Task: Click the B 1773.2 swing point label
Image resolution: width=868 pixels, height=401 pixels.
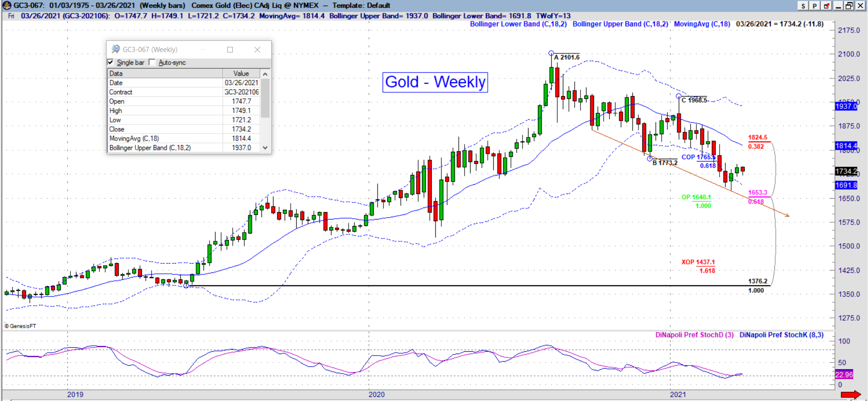Action: [x=665, y=162]
